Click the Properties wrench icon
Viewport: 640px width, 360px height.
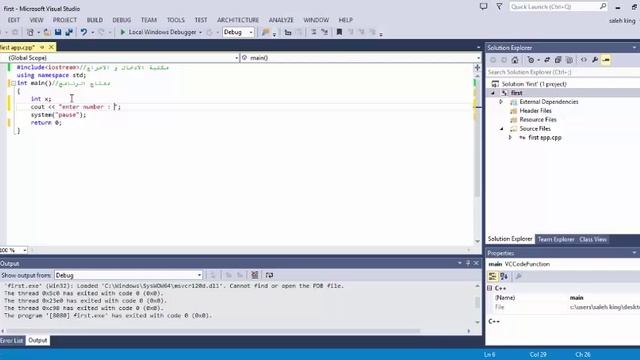[x=595, y=60]
